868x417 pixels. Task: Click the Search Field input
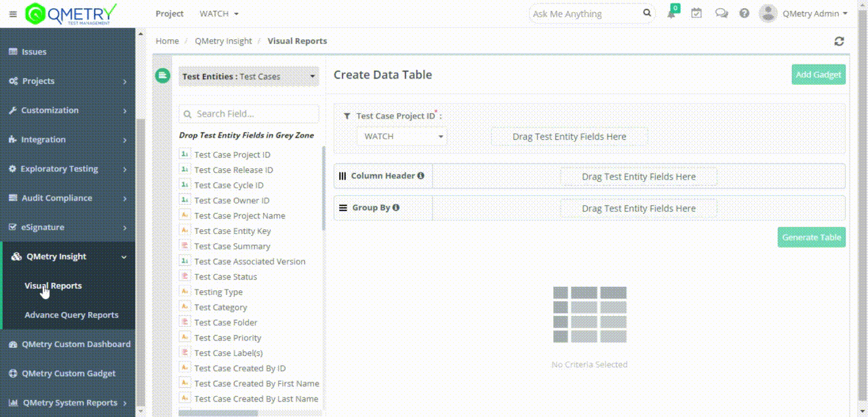249,114
